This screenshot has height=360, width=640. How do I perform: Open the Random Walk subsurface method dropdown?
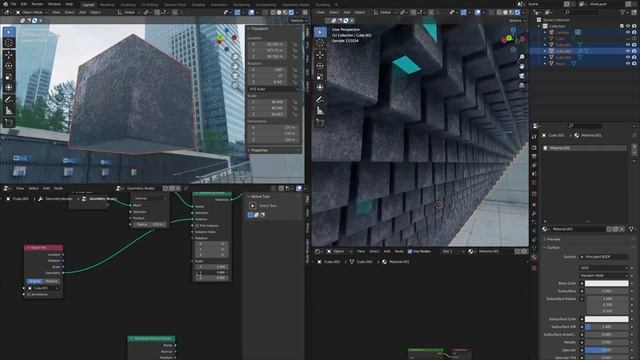point(604,276)
